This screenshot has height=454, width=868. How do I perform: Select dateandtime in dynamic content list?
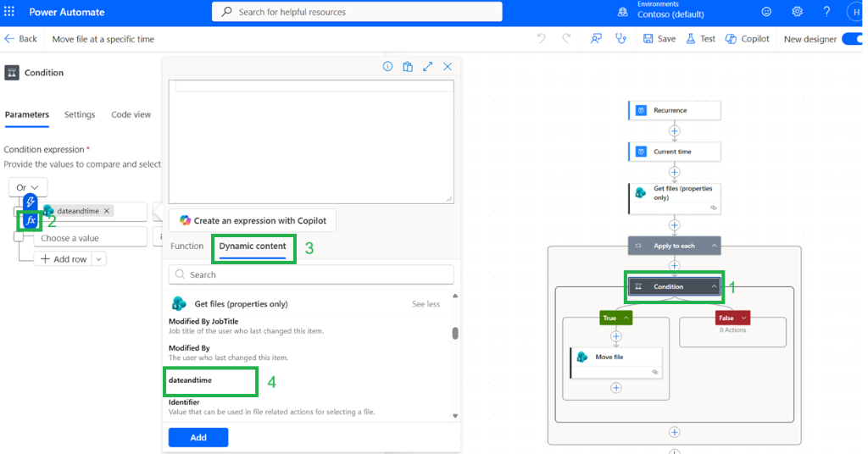[x=190, y=380]
